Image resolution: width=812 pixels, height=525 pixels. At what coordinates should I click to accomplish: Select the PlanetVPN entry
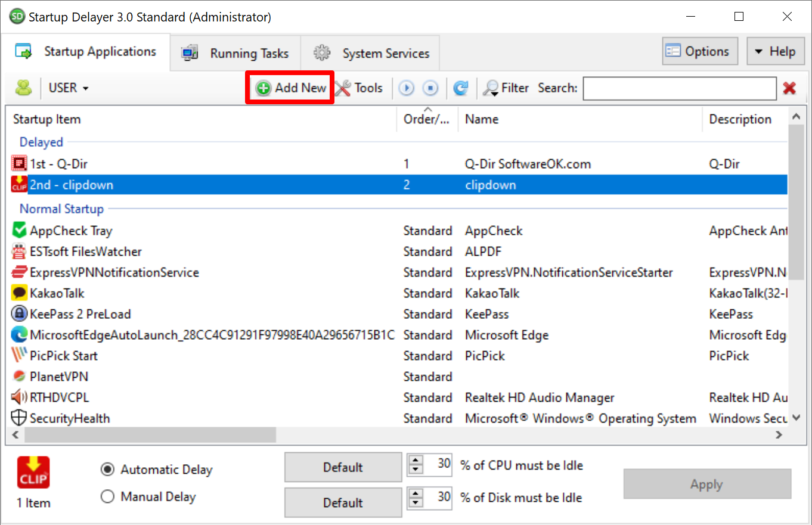[x=59, y=377]
